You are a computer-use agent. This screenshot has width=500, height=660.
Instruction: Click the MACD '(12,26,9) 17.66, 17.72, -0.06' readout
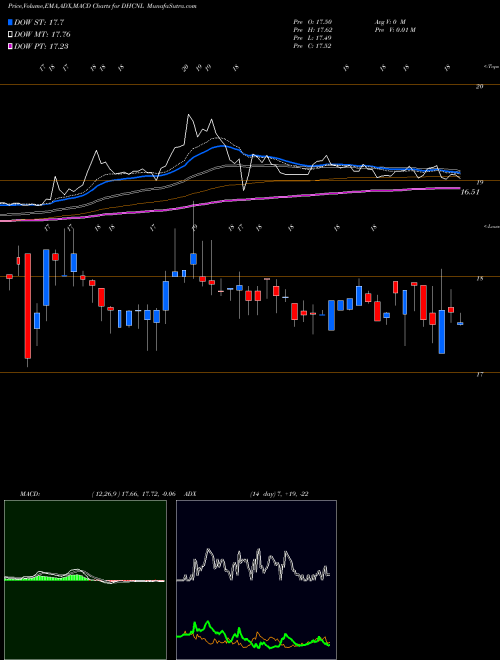point(133,494)
